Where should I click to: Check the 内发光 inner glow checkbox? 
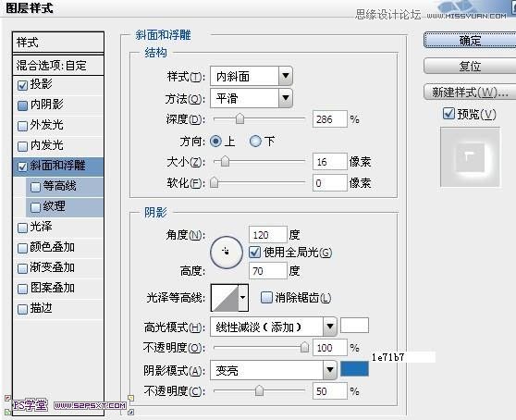[22, 146]
